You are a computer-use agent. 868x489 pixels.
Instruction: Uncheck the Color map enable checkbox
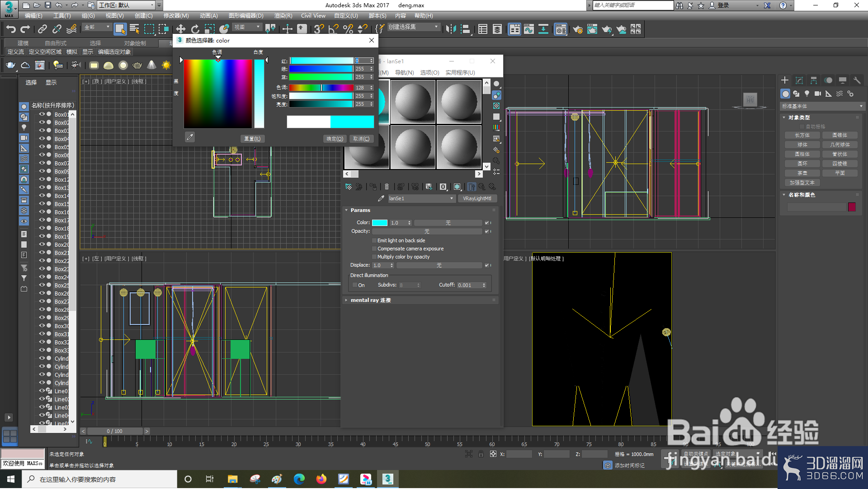coord(487,223)
